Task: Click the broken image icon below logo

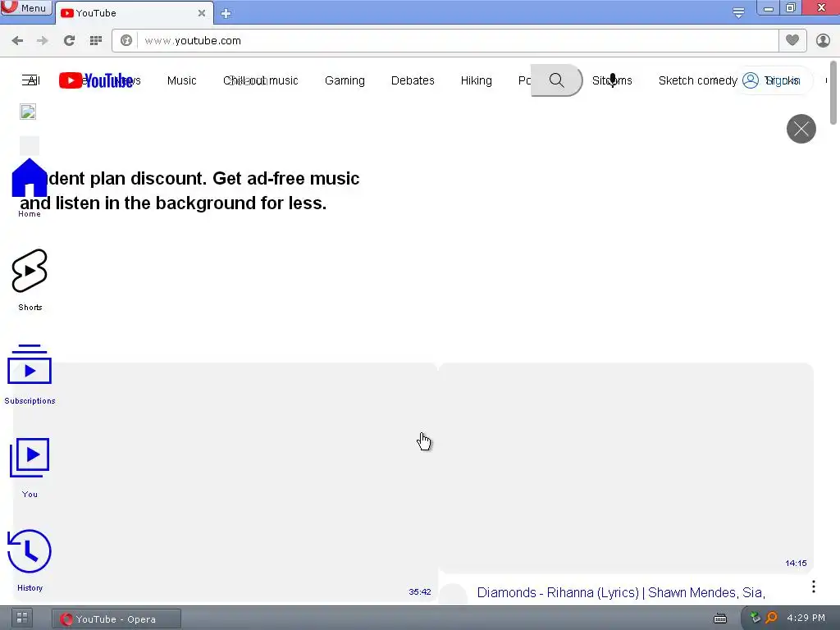Action: [28, 112]
